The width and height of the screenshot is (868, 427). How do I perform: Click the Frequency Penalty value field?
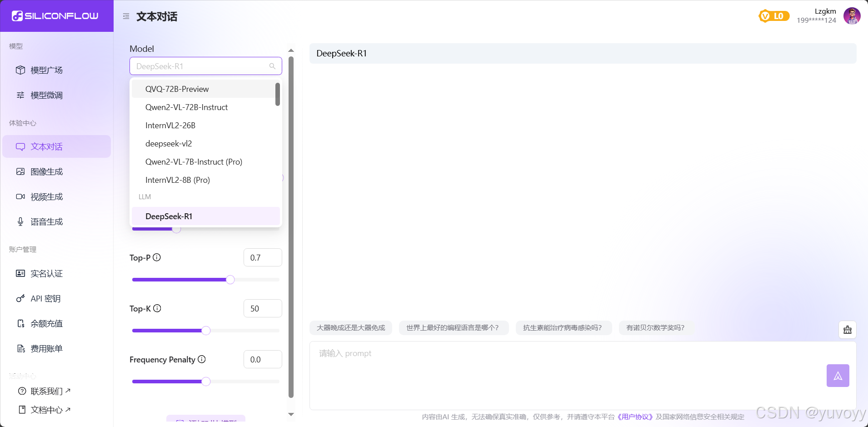pos(263,359)
